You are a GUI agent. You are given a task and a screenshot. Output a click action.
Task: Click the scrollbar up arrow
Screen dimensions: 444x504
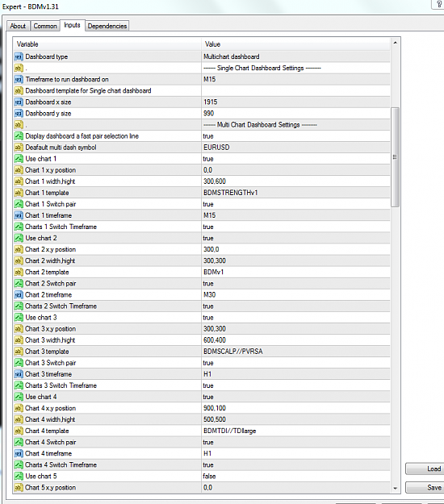395,43
